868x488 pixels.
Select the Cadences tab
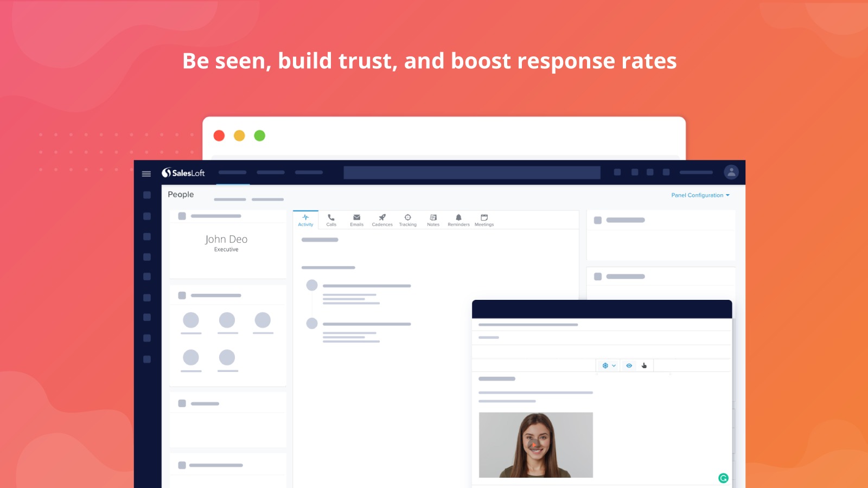382,220
